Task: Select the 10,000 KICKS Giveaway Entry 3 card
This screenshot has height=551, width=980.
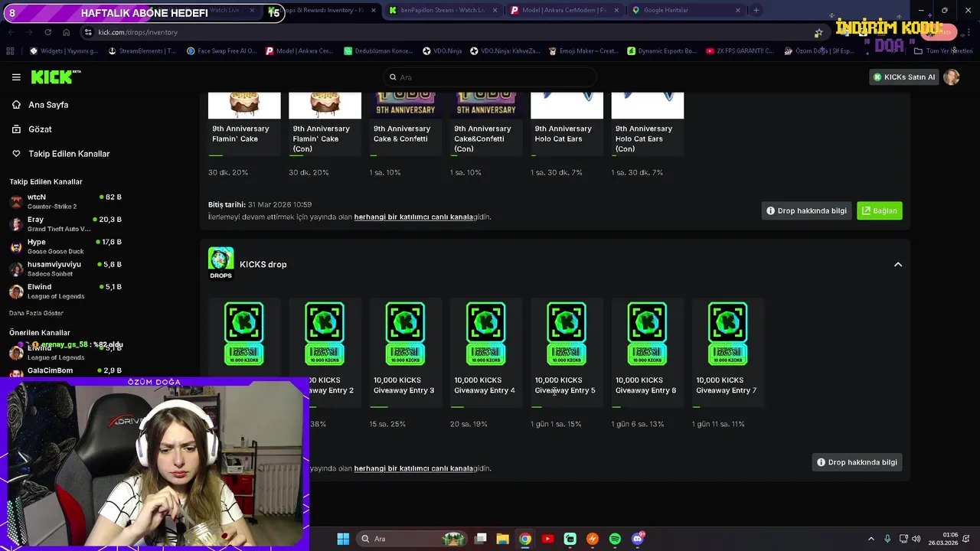Action: [405, 352]
